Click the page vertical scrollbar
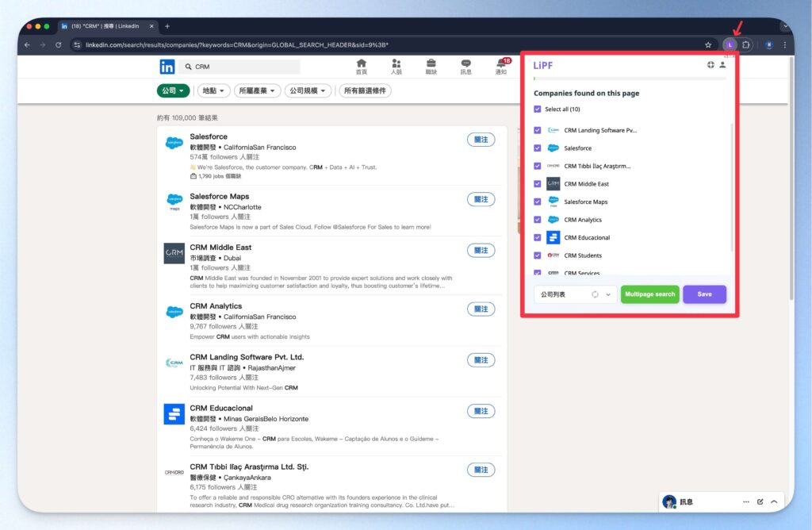Image resolution: width=812 pixels, height=530 pixels. point(791,179)
